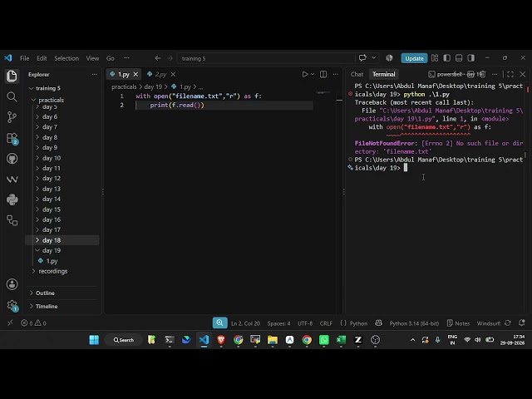532x399 pixels.
Task: Click the Python language mode in status bar
Action: coord(358,323)
